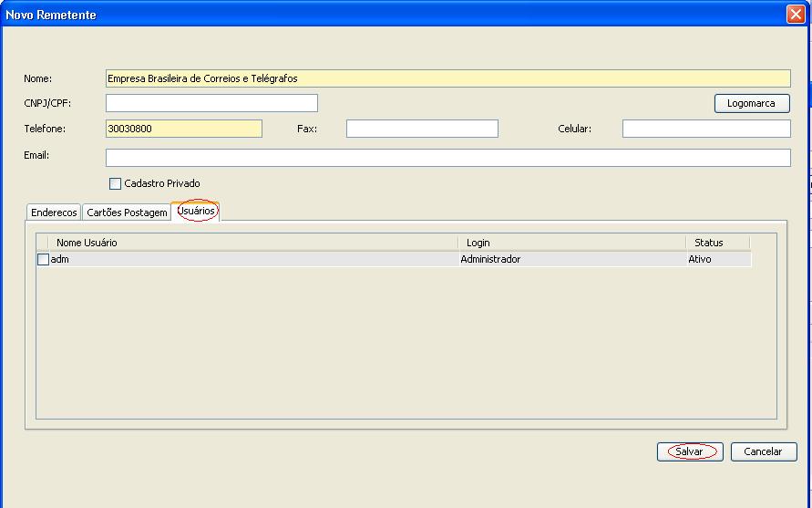Viewport: 812px width, 508px height.
Task: Open the Cartões Postagem tab
Action: 127,212
